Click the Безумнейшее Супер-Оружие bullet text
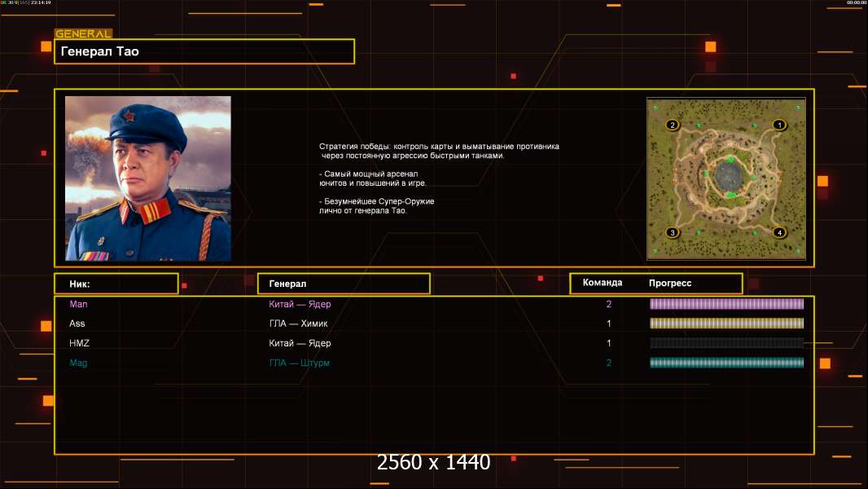Image resolution: width=868 pixels, height=489 pixels. (376, 206)
